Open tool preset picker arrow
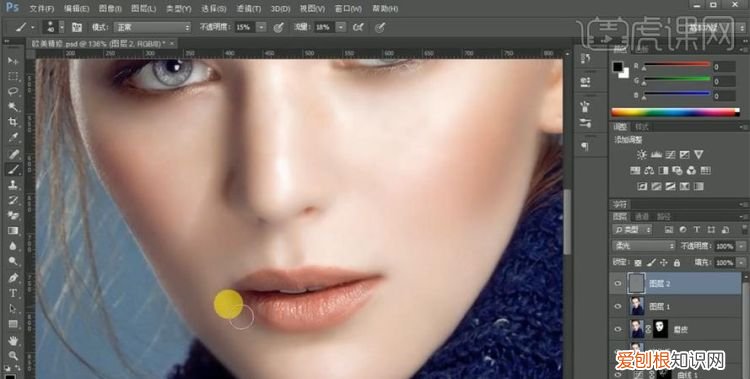Image resolution: width=750 pixels, height=379 pixels. tap(33, 27)
